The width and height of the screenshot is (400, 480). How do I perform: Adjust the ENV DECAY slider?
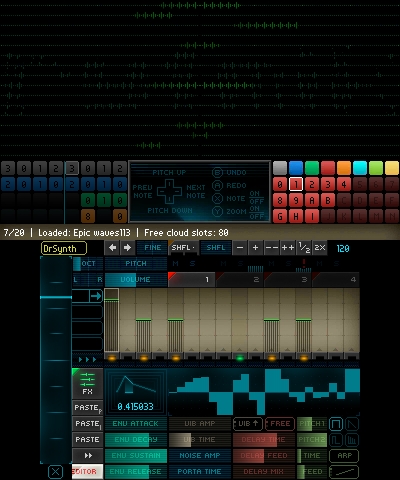136,440
